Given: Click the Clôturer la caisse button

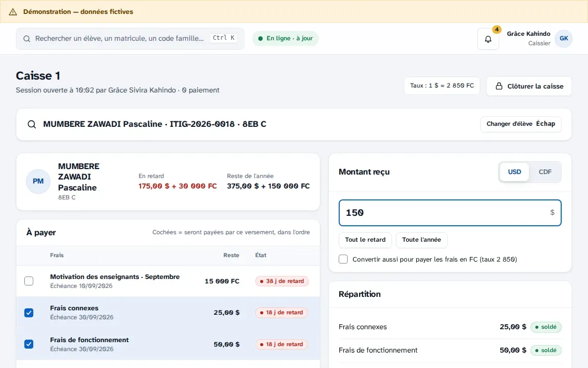Looking at the screenshot, I should (529, 86).
